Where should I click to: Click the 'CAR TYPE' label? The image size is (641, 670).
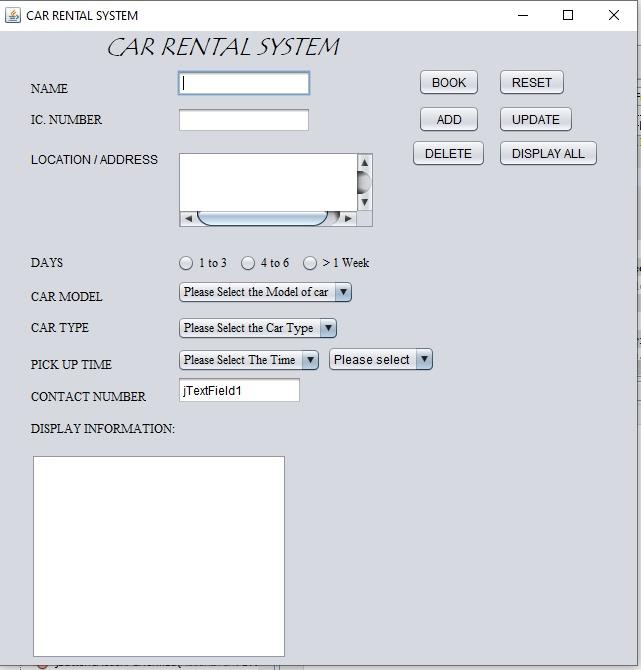60,328
